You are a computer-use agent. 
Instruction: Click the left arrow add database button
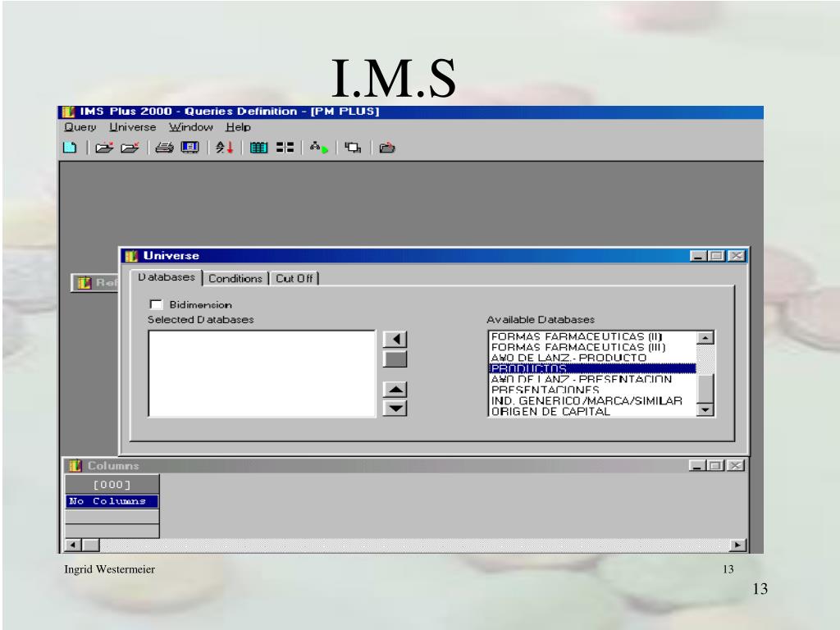[x=395, y=339]
